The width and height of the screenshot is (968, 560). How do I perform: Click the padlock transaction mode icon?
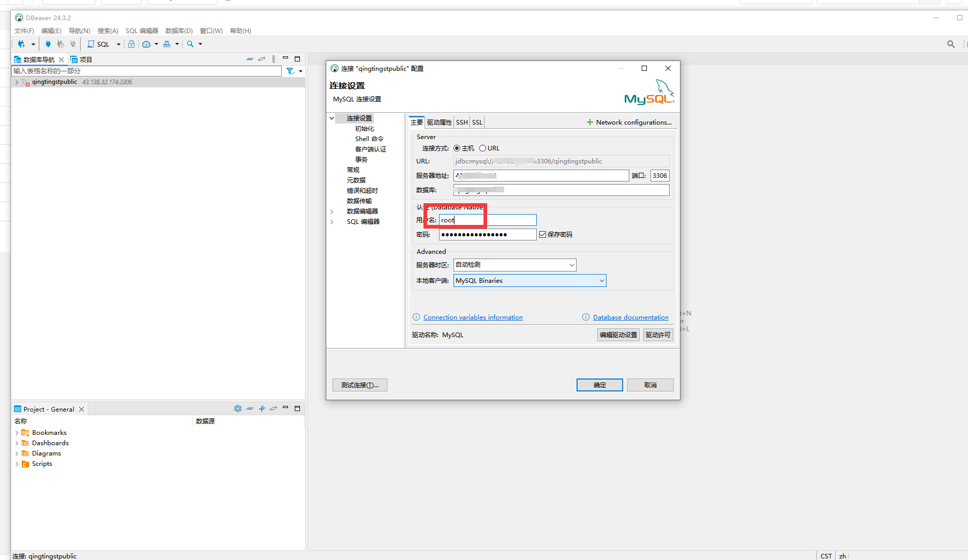click(x=131, y=44)
